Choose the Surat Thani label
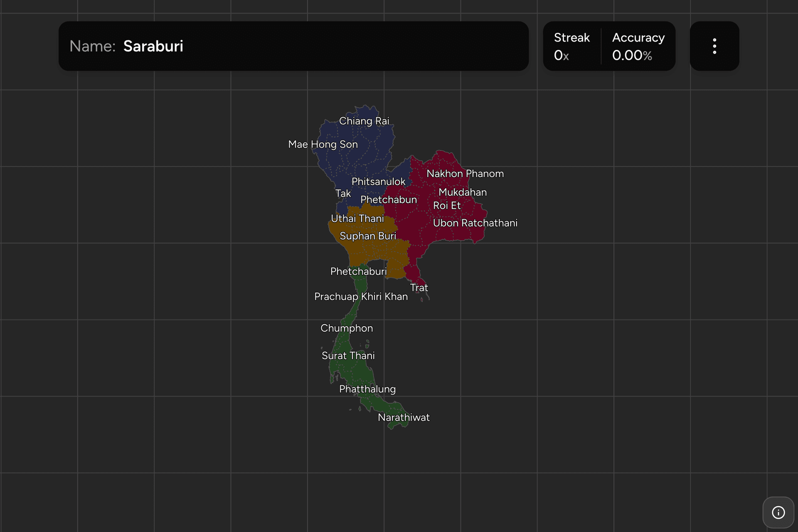The width and height of the screenshot is (798, 532). 348,356
